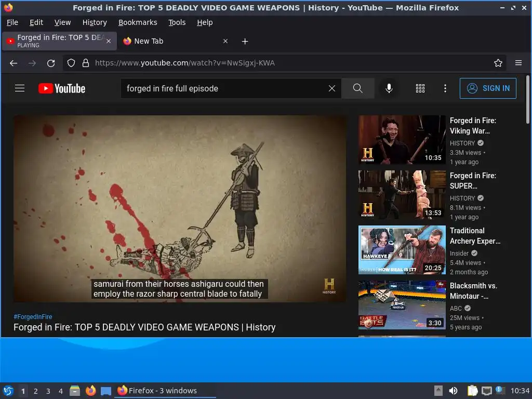The height and width of the screenshot is (399, 532).
Task: Open the desktop start menu icon
Action: tap(8, 391)
